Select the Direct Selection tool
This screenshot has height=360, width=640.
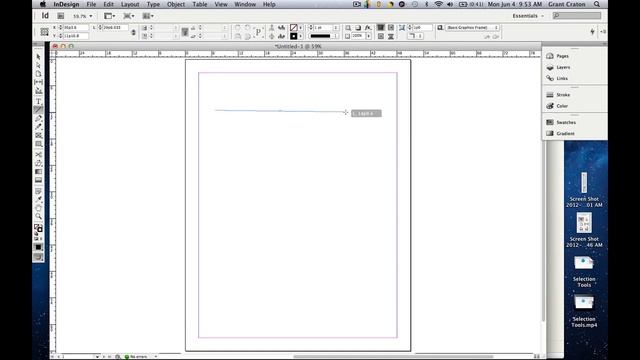pyautogui.click(x=38, y=65)
